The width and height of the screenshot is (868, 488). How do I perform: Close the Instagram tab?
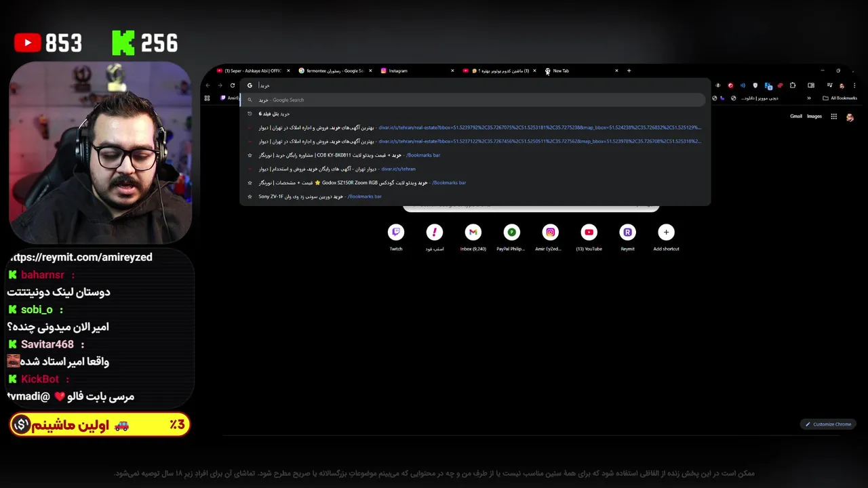(x=452, y=70)
